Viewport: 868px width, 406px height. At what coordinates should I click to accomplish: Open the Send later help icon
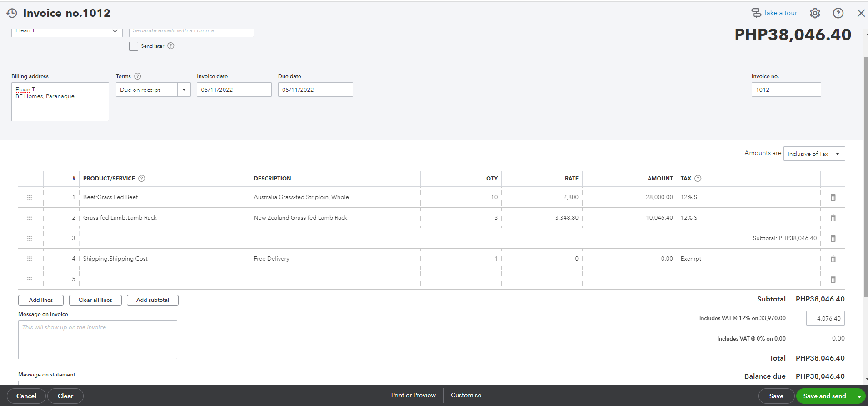pyautogui.click(x=171, y=46)
